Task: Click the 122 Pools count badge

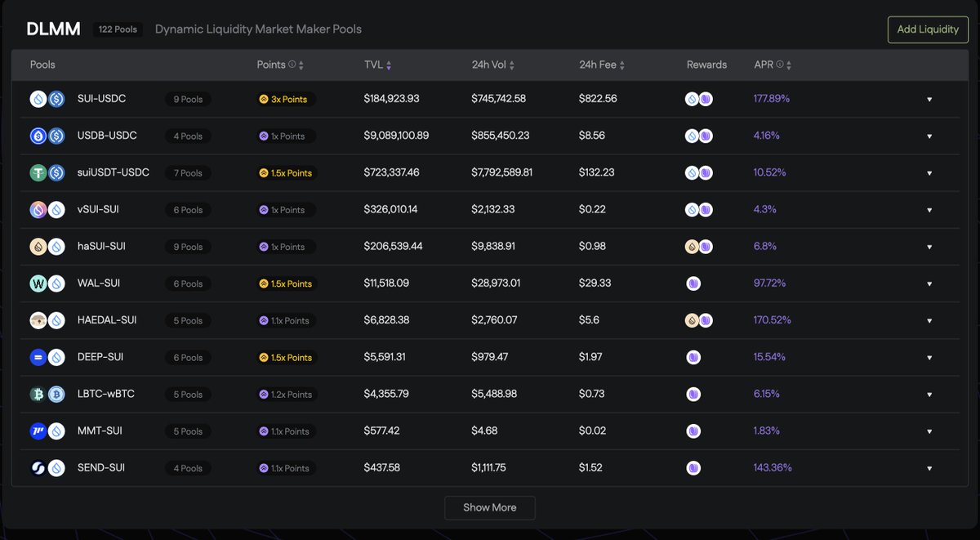Action: pyautogui.click(x=118, y=29)
